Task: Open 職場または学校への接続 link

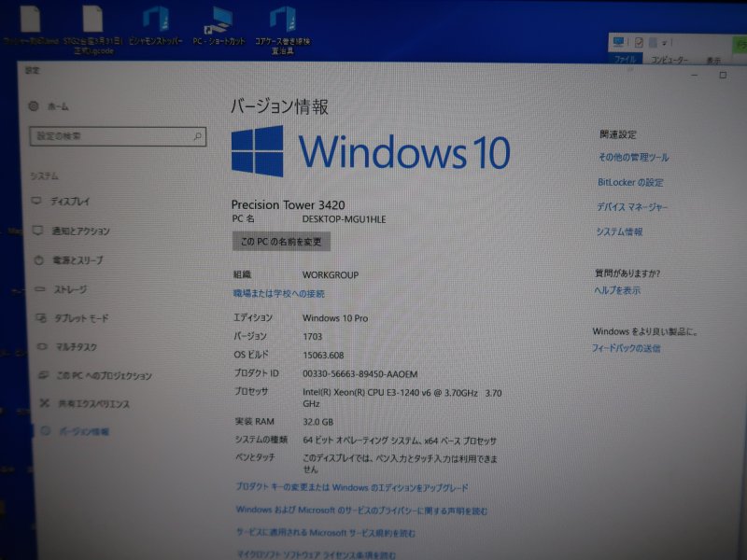Action: click(x=278, y=294)
